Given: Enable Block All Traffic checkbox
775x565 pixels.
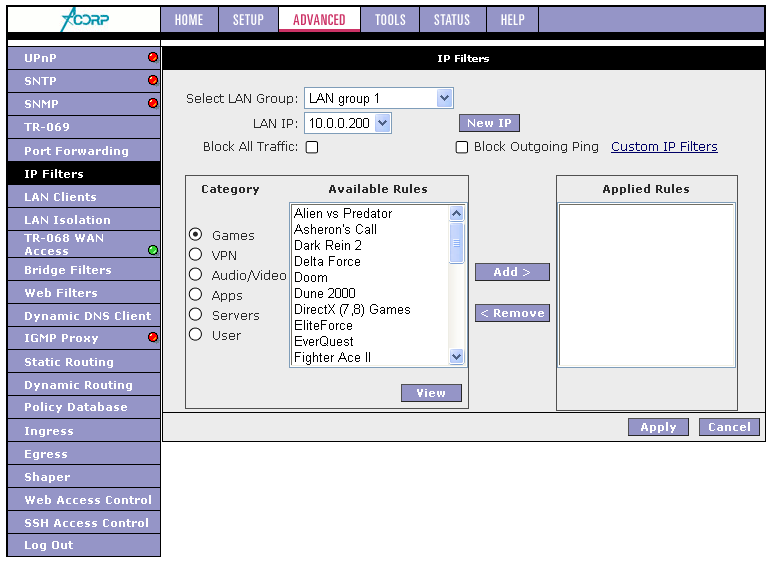Looking at the screenshot, I should click(312, 147).
